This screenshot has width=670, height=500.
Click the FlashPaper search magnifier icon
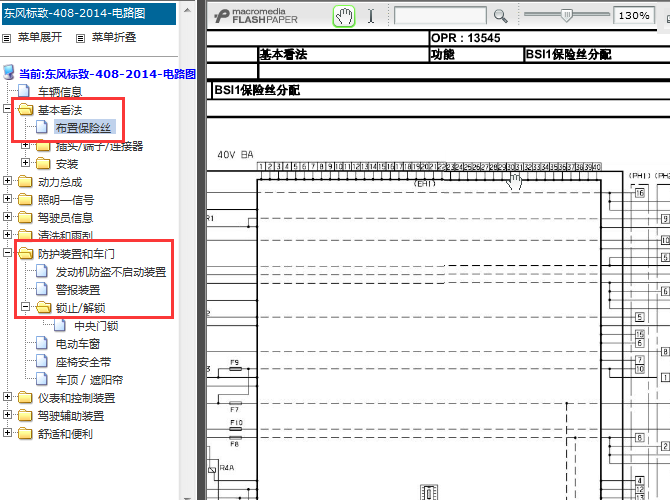(x=500, y=16)
